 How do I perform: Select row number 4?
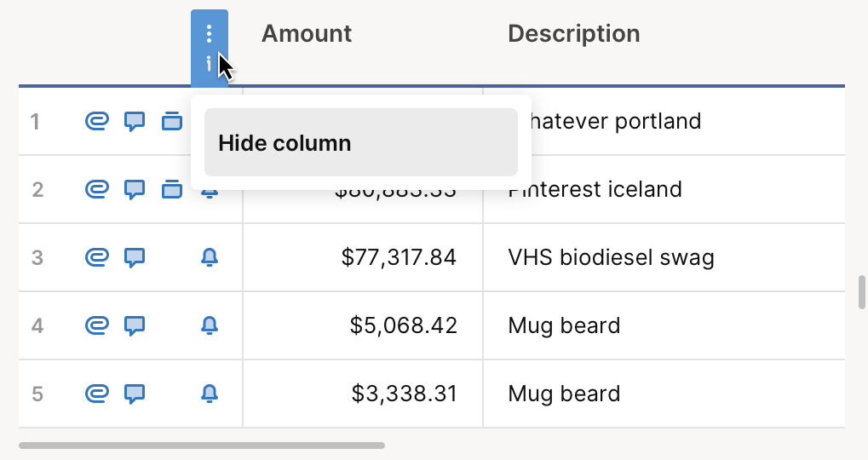37,325
